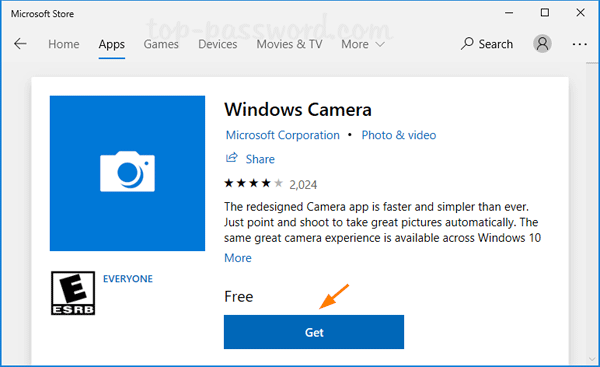Click the magnifying glass search icon
Image resolution: width=600 pixels, height=367 pixels.
467,44
